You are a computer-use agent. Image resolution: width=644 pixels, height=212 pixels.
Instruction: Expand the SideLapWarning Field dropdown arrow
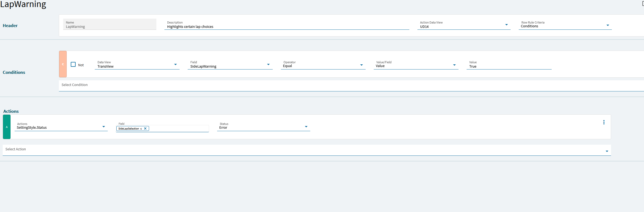(x=268, y=65)
